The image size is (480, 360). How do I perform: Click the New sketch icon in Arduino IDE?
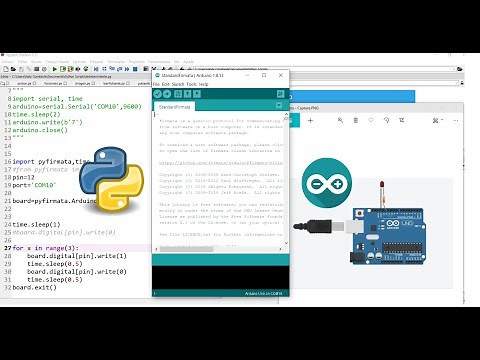(x=178, y=94)
